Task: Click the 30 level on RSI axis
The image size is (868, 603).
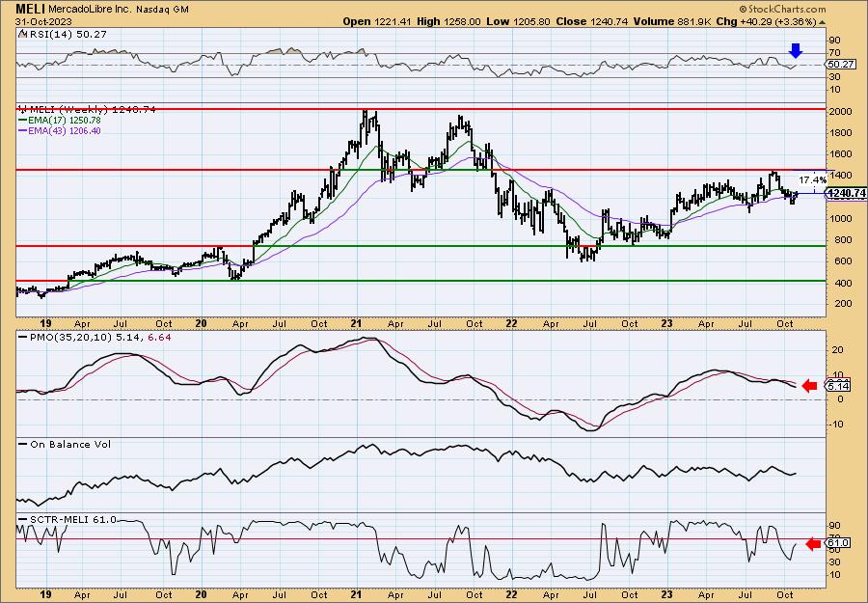Action: click(834, 77)
